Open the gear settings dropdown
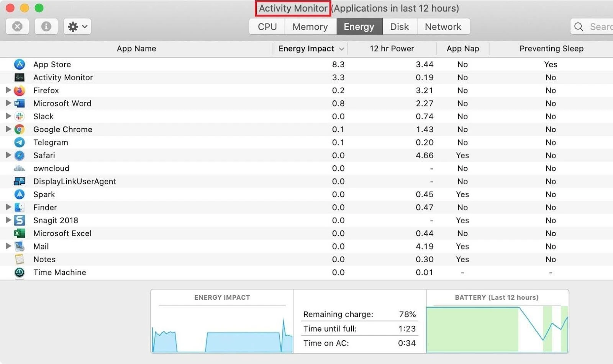 point(77,26)
